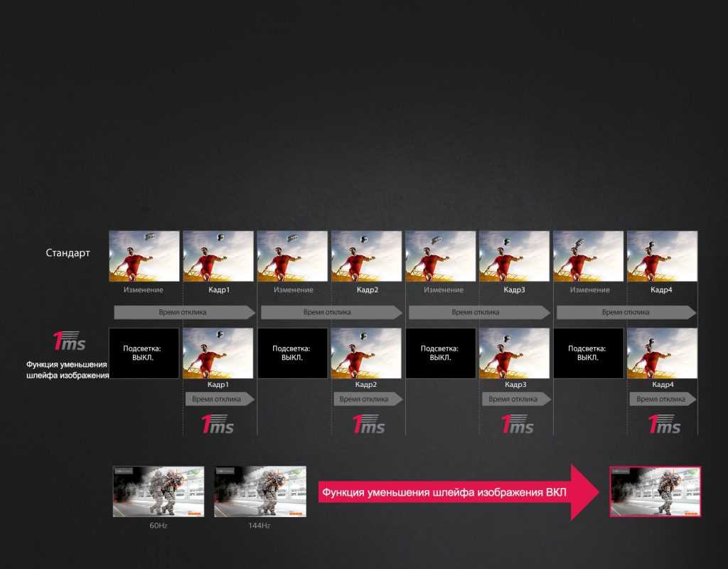728x569 pixels.
Task: Click the short Время отклика arrow under 1ms Кадр2
Action: (368, 399)
